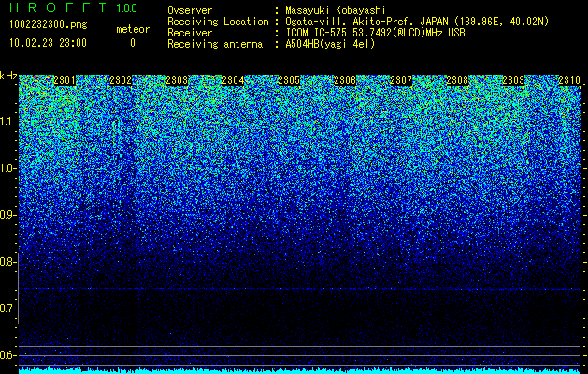588x374 pixels.
Task: Click the 1.0.0 version number
Action: (127, 8)
